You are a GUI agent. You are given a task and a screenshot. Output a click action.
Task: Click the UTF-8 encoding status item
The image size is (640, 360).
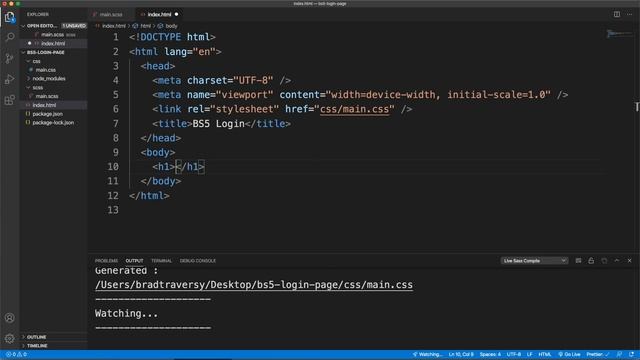pyautogui.click(x=513, y=354)
